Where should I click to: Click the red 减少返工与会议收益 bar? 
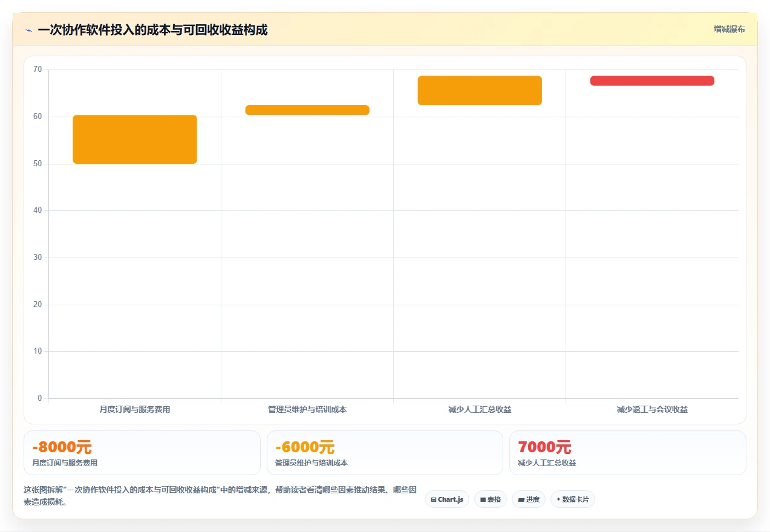[x=652, y=81]
